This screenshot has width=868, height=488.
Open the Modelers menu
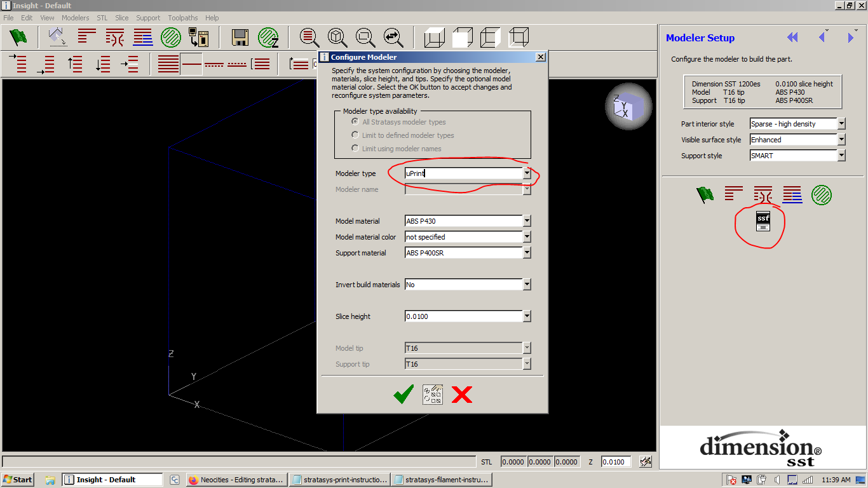coord(76,18)
